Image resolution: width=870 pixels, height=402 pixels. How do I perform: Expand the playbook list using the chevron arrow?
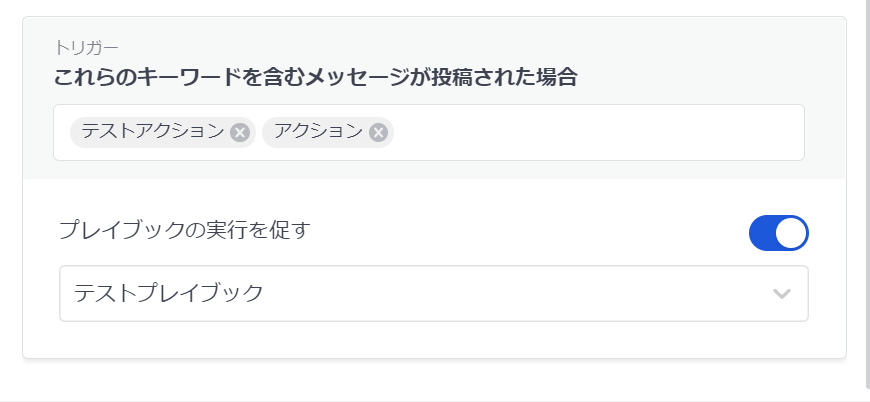[782, 293]
